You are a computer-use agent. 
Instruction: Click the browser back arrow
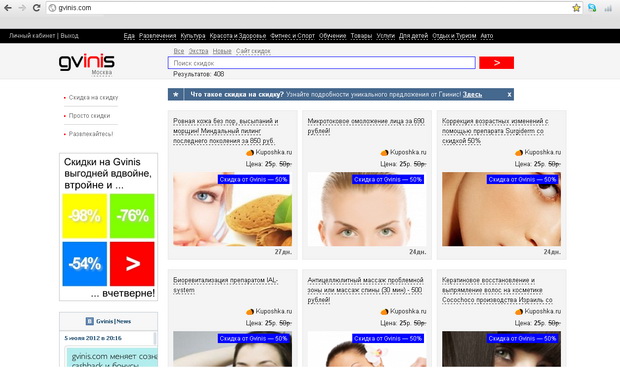click(7, 8)
